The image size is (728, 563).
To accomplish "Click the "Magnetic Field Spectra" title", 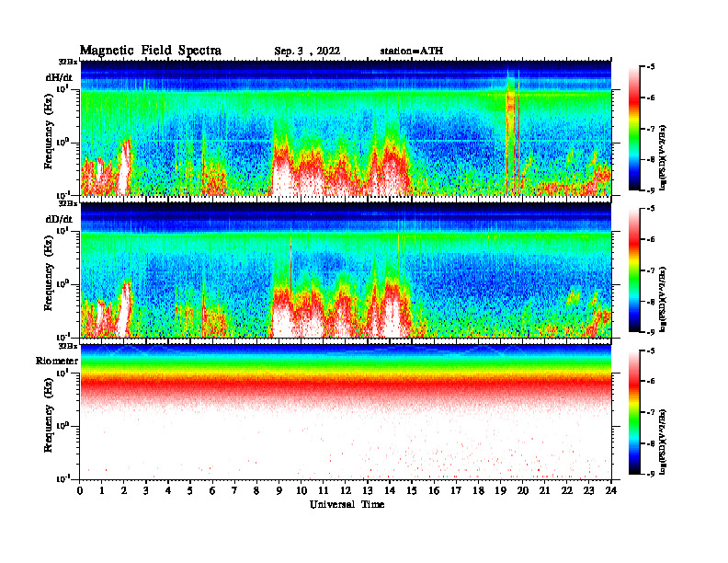I will coord(151,51).
